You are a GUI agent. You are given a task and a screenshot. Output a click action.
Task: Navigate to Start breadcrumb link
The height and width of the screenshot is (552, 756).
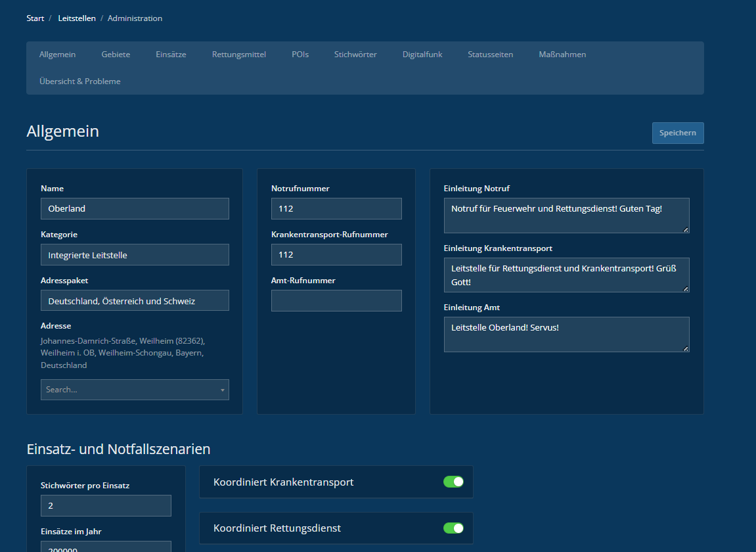[x=35, y=18]
